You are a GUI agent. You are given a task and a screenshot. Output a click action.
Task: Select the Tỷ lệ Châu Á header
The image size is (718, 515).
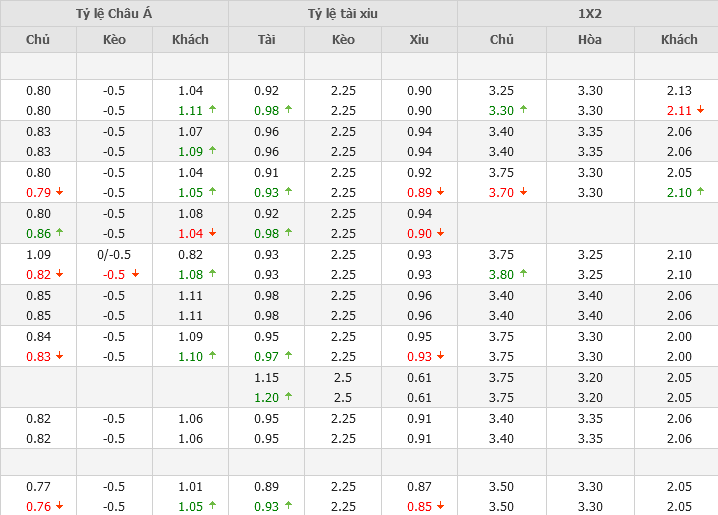click(114, 14)
